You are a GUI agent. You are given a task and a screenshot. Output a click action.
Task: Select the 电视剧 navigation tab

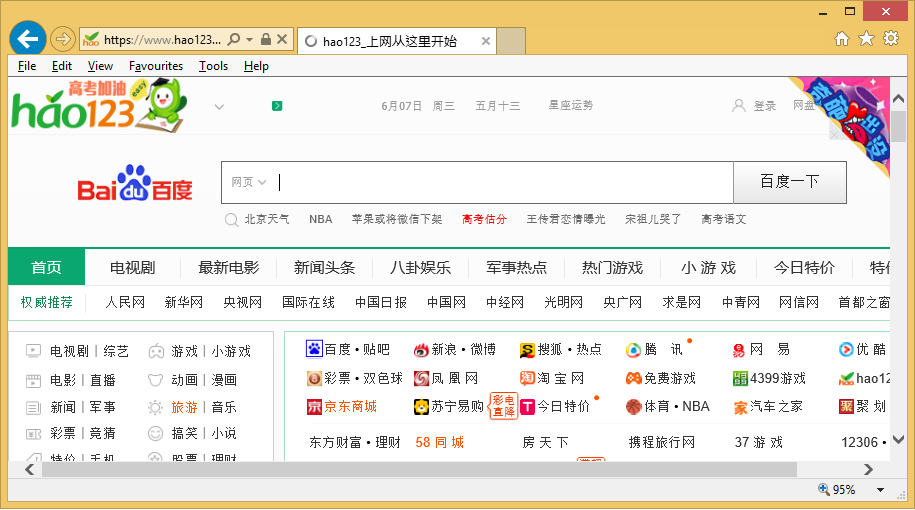pyautogui.click(x=132, y=267)
